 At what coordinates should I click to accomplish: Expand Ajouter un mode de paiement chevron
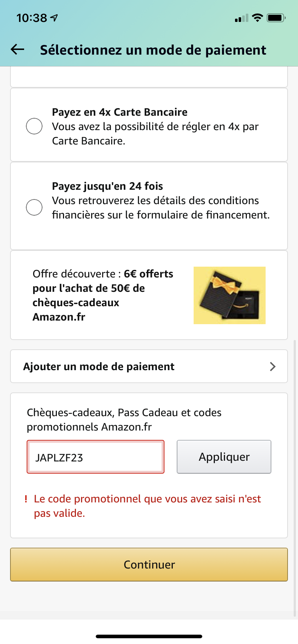(272, 367)
